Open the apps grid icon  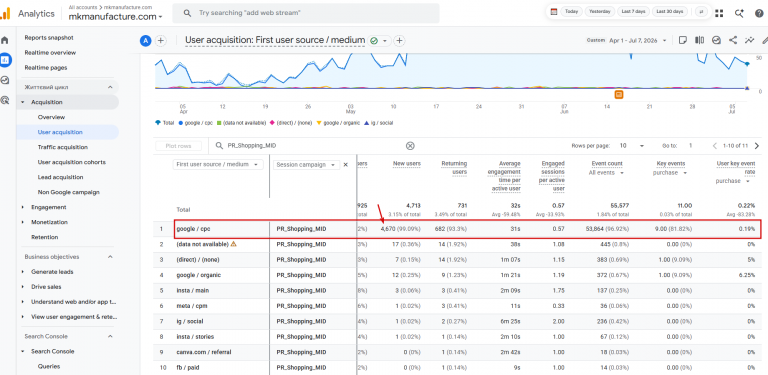click(719, 13)
